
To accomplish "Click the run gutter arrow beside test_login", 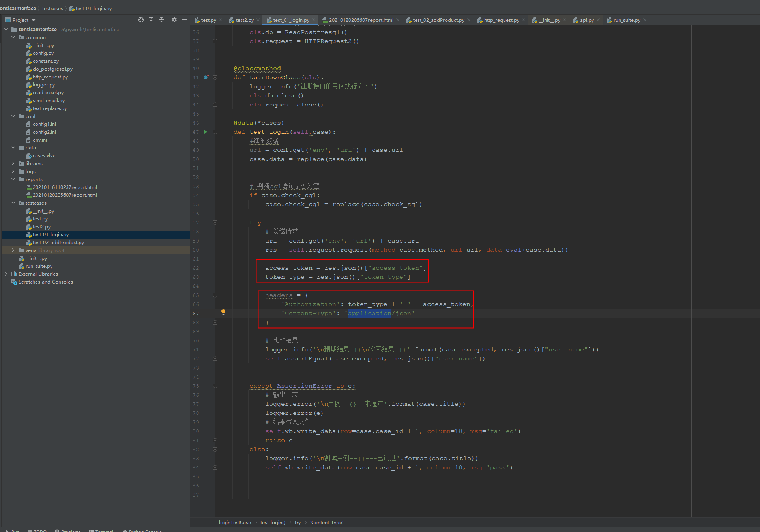I will (205, 132).
